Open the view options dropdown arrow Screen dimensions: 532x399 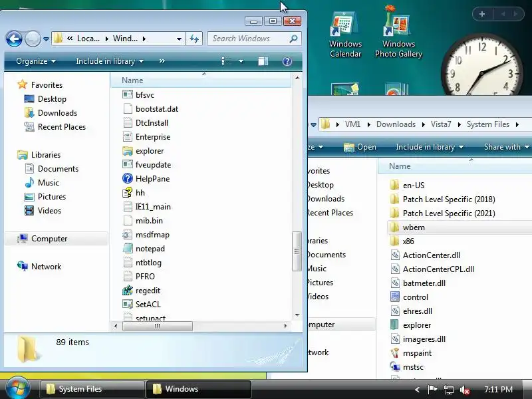pyautogui.click(x=241, y=61)
